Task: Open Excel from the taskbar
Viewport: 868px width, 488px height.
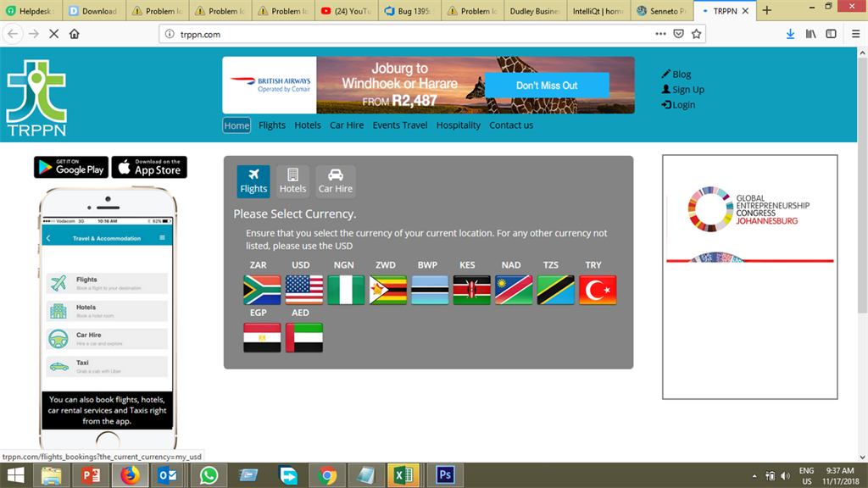Action: tap(403, 475)
